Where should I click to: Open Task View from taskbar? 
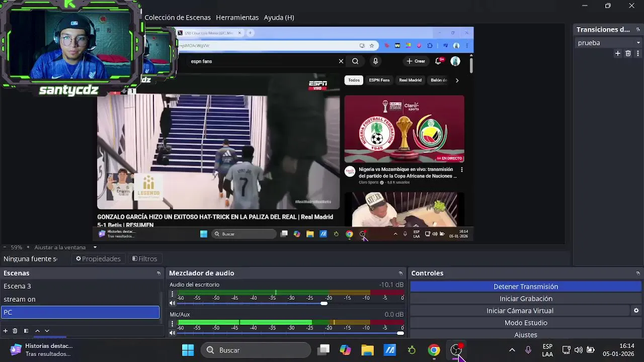[324, 350]
